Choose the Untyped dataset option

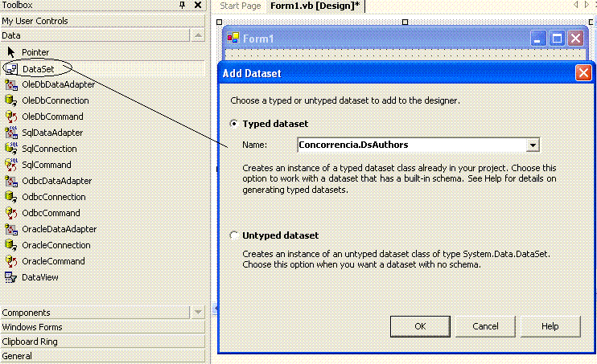pos(234,235)
